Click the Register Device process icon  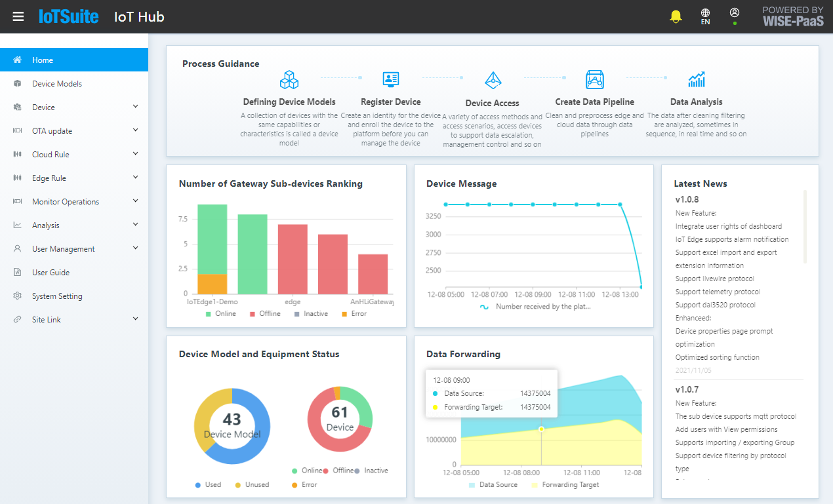[390, 79]
